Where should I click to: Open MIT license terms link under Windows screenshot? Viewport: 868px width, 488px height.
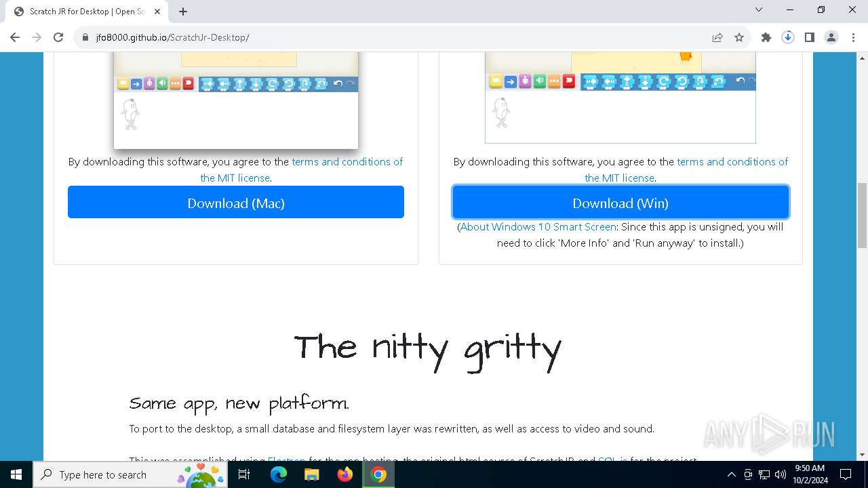point(687,169)
